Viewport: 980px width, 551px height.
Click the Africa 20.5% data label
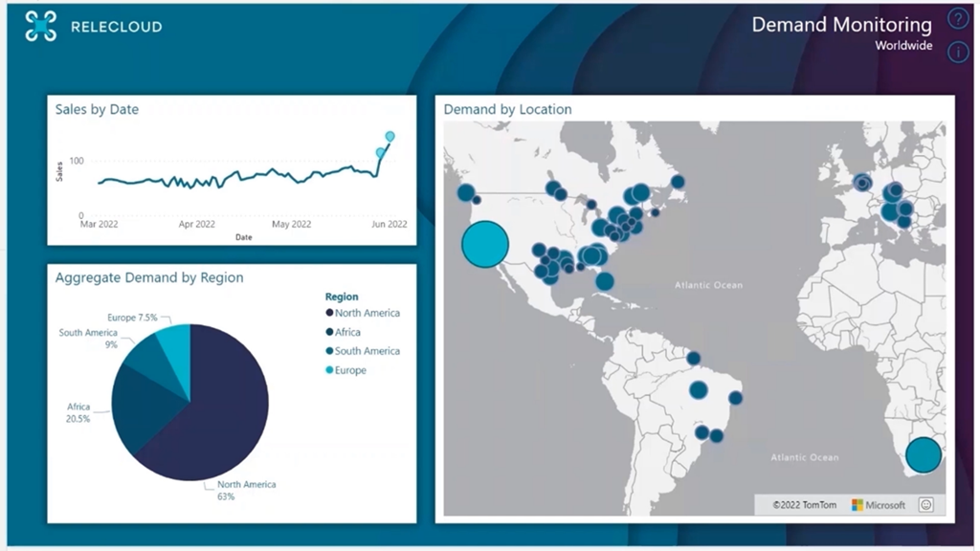coord(78,412)
